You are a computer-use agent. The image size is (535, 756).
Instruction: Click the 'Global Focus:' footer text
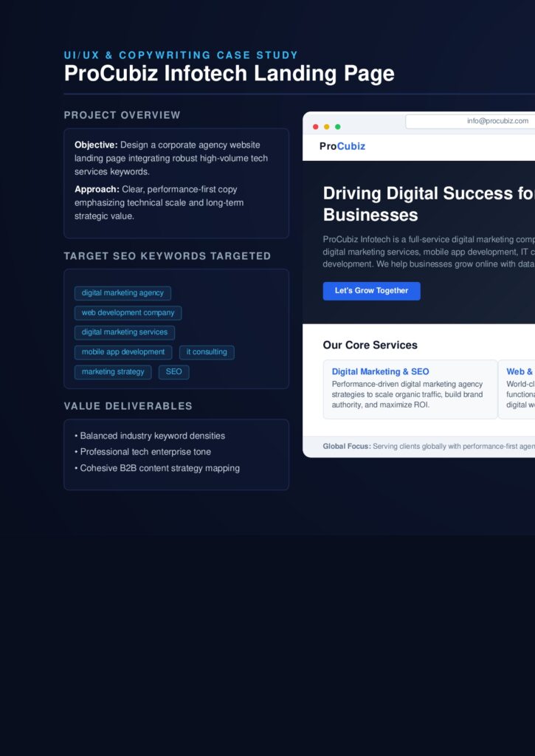tap(429, 447)
